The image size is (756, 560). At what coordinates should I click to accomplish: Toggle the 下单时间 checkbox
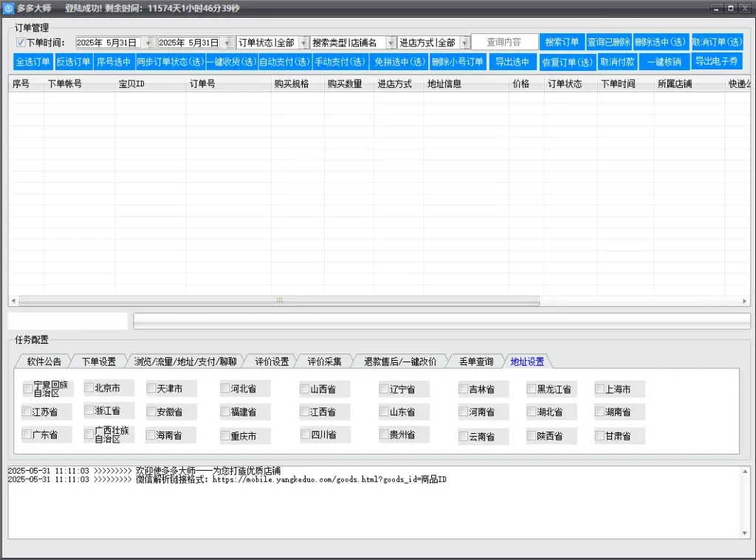(20, 42)
